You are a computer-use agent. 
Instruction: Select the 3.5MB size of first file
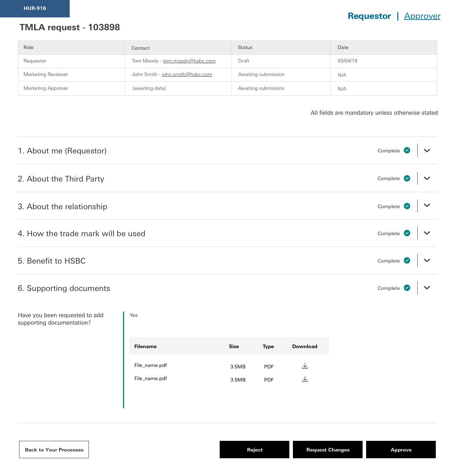[238, 367]
